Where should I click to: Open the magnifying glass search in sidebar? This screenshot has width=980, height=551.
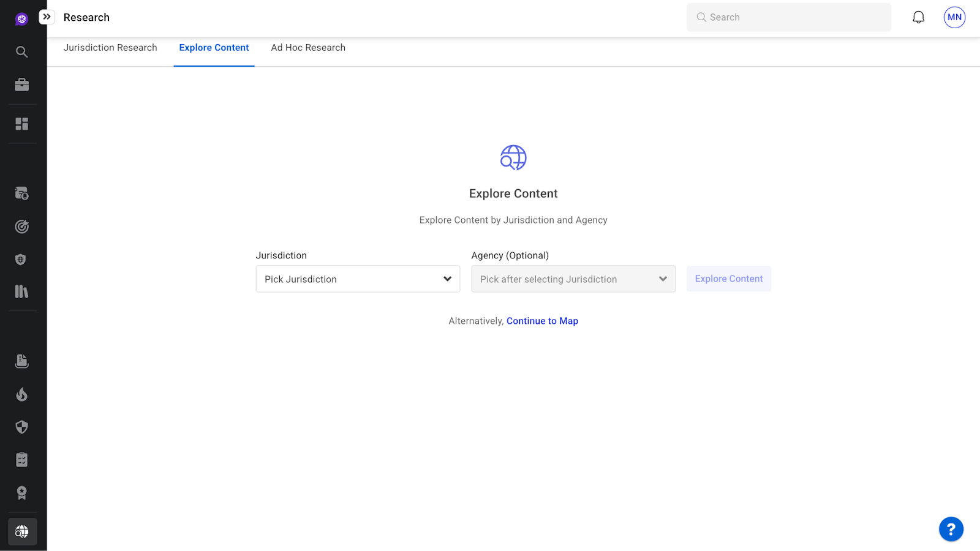[21, 52]
